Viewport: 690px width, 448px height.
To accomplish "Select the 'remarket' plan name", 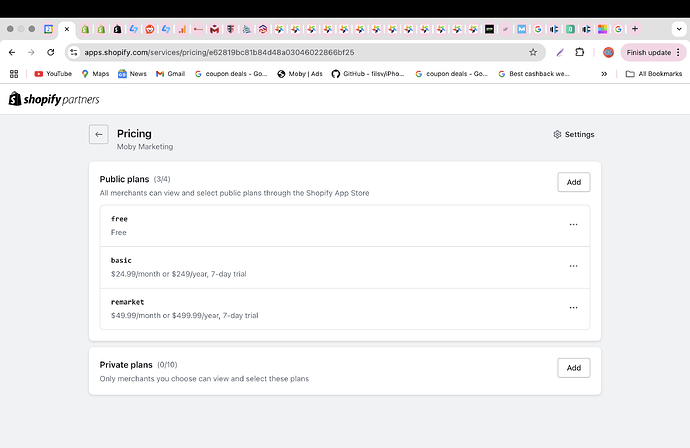I will [128, 302].
